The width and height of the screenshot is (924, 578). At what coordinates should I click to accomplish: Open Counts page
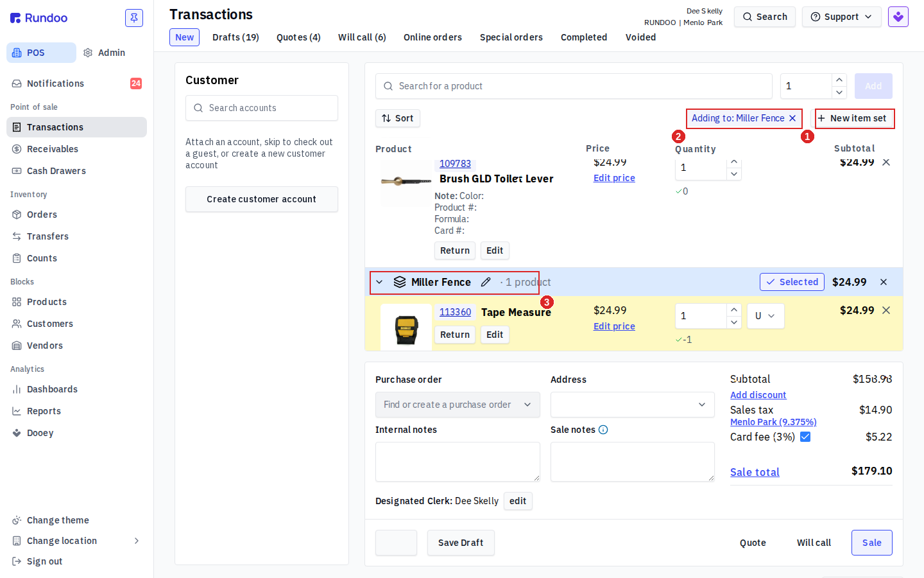pos(77,258)
